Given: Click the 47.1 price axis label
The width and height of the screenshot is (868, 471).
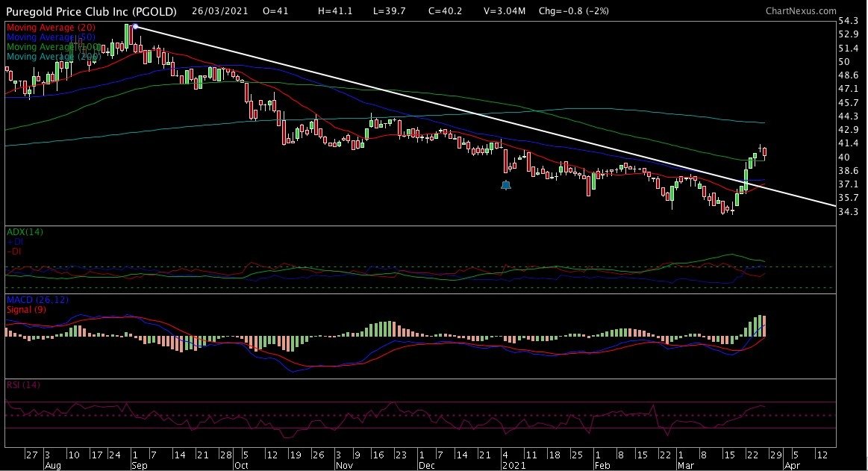Looking at the screenshot, I should point(849,89).
